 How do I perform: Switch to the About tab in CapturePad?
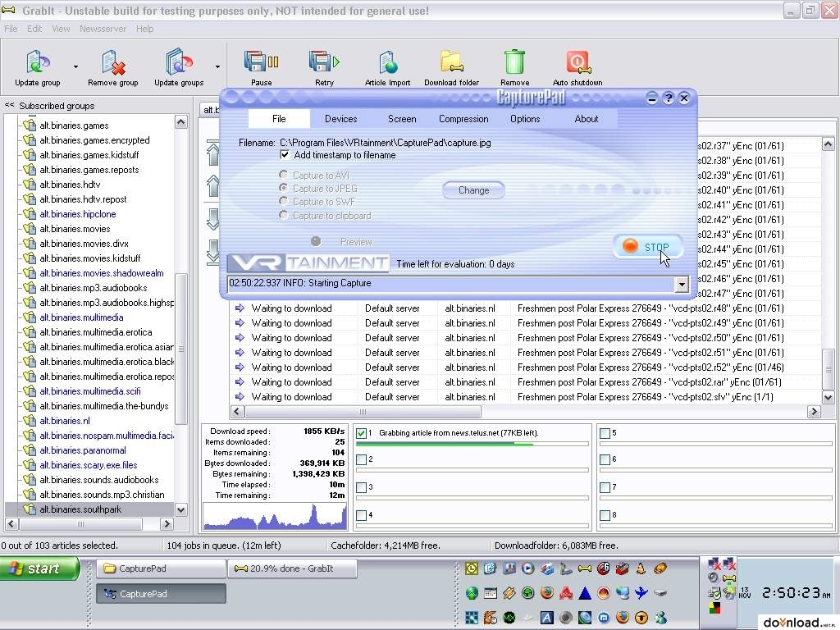(586, 119)
